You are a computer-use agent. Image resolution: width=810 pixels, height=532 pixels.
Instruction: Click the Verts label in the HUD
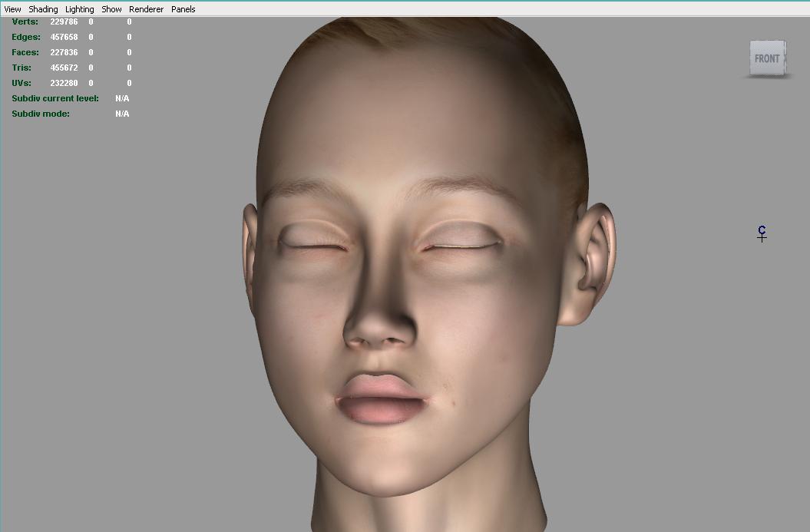click(25, 21)
